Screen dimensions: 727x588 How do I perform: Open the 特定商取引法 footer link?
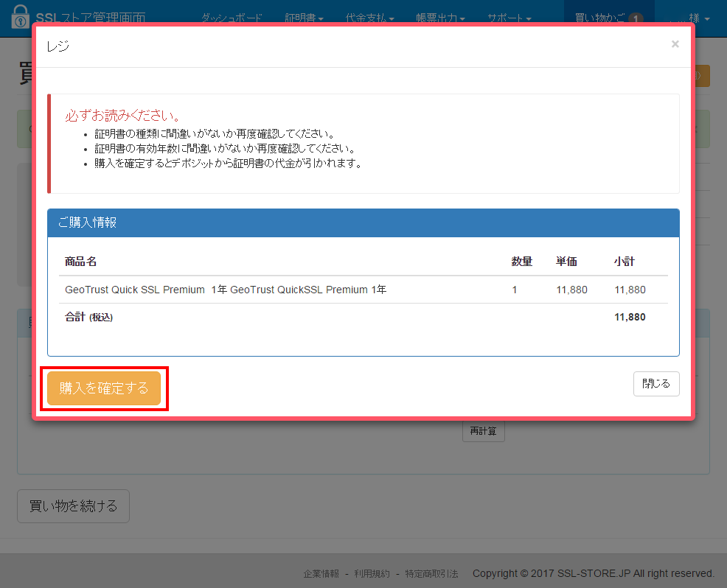pos(431,574)
